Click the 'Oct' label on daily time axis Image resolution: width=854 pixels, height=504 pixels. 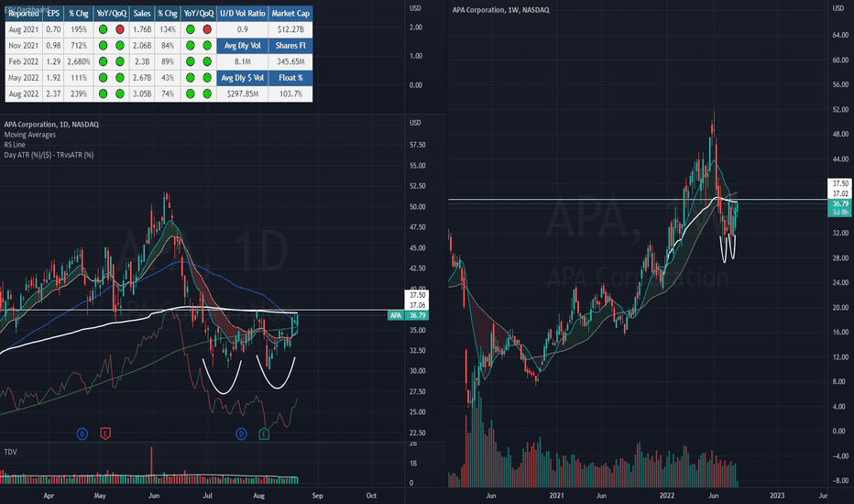(x=371, y=495)
